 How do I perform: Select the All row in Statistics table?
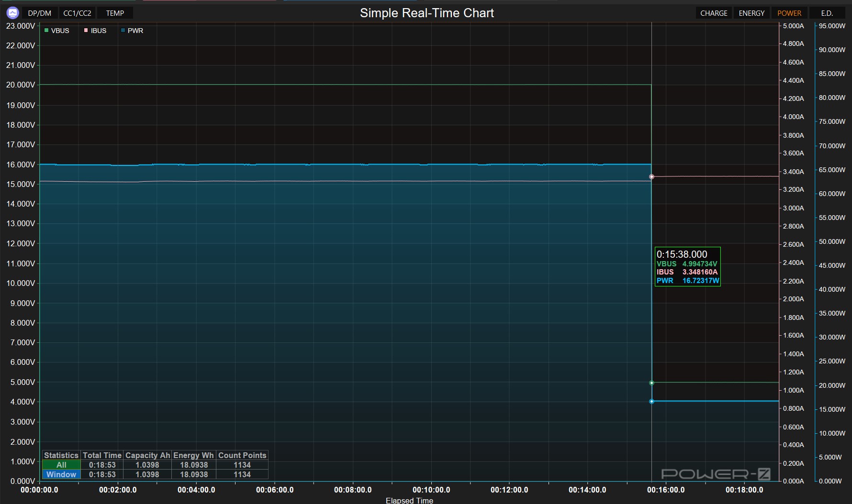[x=61, y=465]
